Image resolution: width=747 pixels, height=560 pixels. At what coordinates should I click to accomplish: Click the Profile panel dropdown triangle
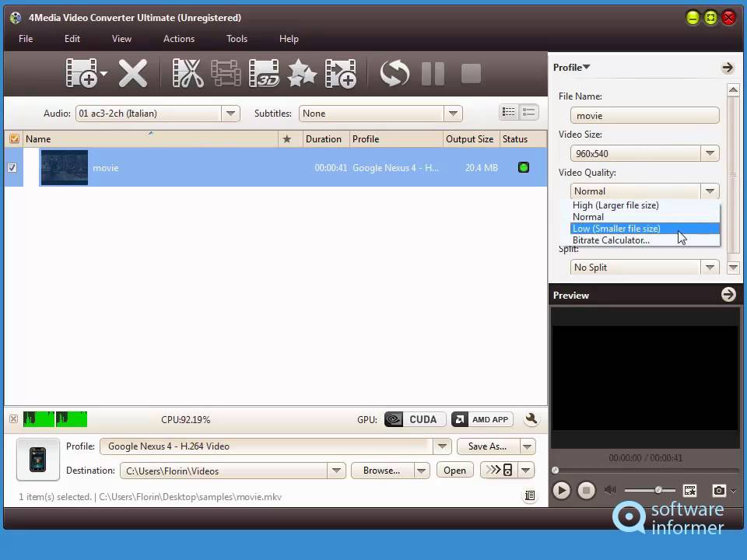pyautogui.click(x=587, y=67)
